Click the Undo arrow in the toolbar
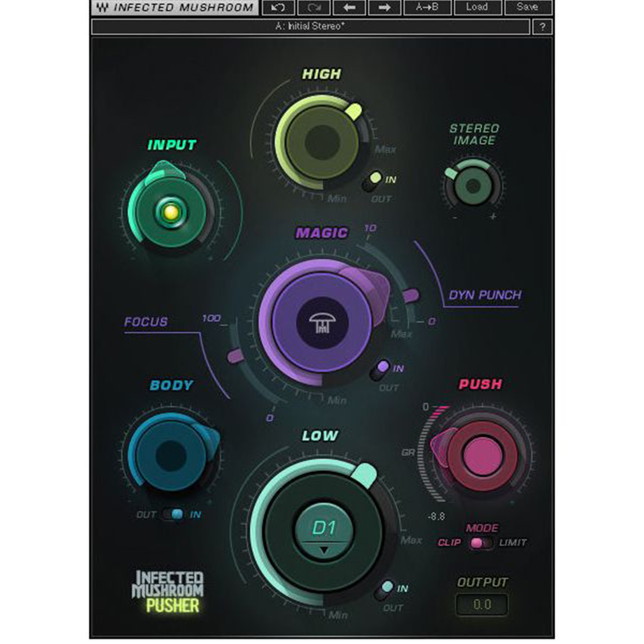 pyautogui.click(x=278, y=7)
